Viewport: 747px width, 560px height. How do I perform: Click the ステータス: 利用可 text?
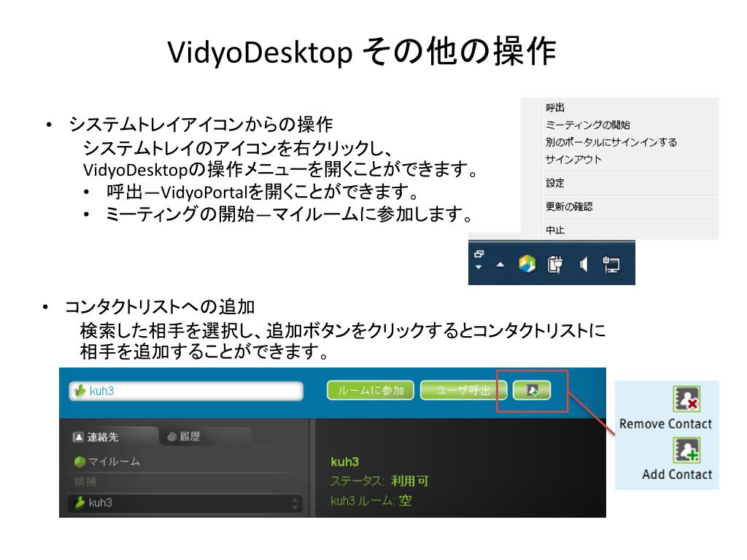pyautogui.click(x=379, y=481)
